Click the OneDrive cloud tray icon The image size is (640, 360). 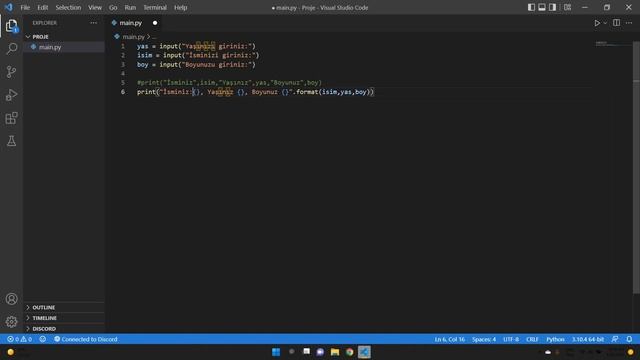click(548, 352)
